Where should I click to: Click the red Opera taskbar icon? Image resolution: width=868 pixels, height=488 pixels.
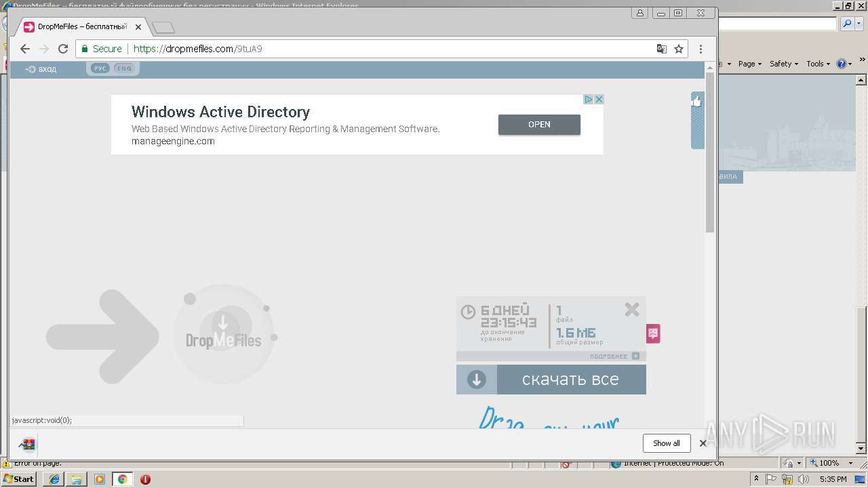coord(145,479)
